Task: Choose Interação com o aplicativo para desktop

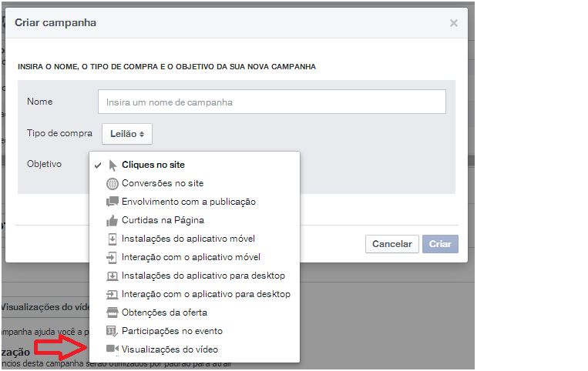Action: pyautogui.click(x=206, y=294)
